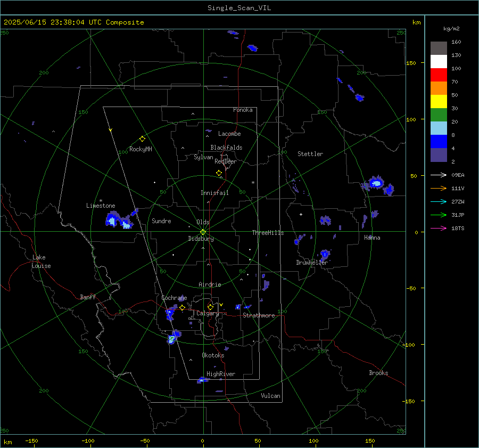Click the Didsbury label
This screenshot has height=448, width=479.
tap(201, 239)
